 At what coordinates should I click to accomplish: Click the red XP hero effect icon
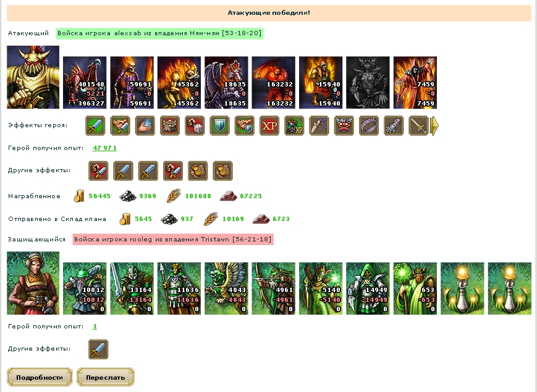coord(269,125)
